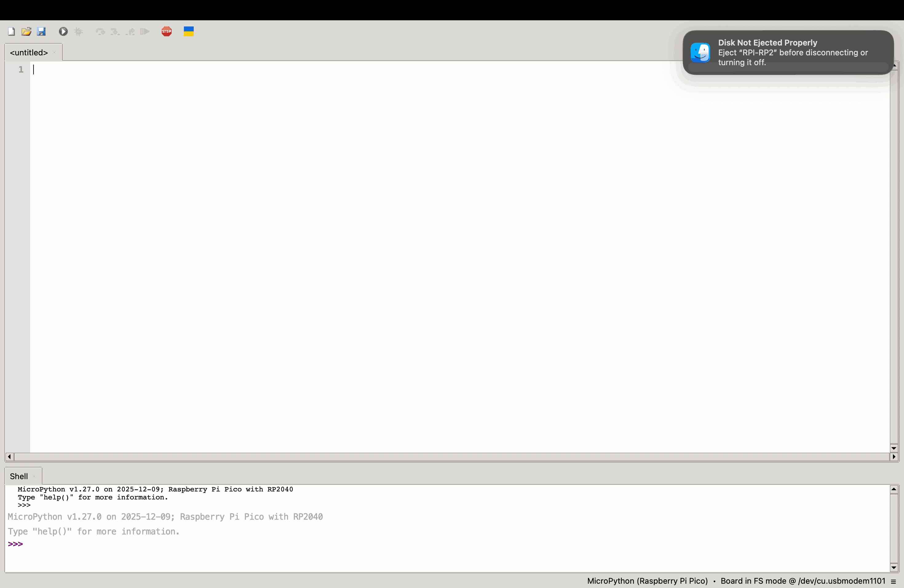Click MicroPython (Raspberry Pi Pico) interpreter label
This screenshot has height=588, width=904.
(647, 581)
